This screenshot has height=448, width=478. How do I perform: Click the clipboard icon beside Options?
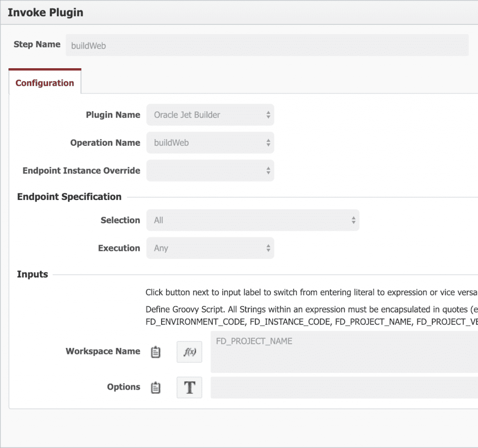155,388
